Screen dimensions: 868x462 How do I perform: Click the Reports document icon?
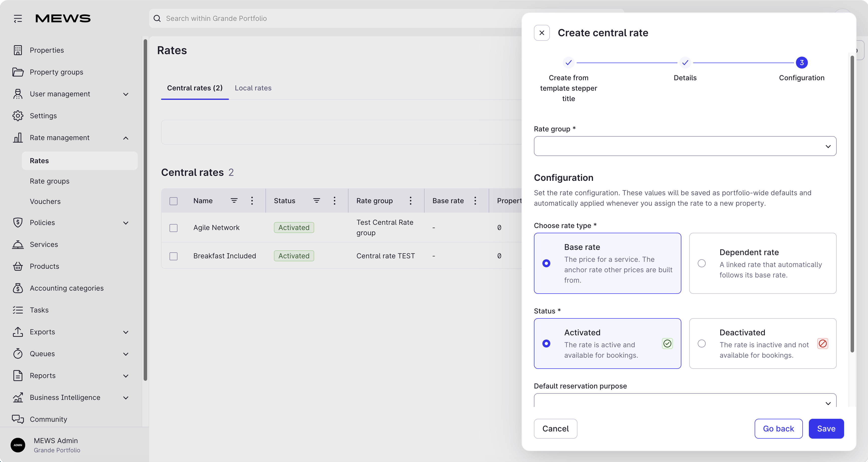(x=18, y=376)
